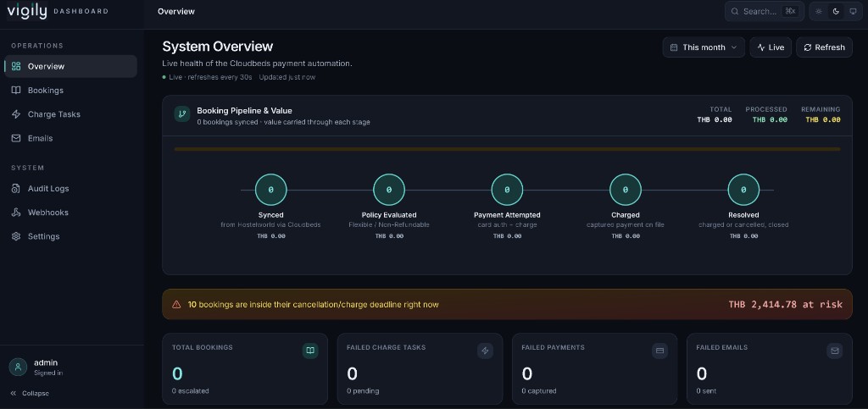Screen dimensions: 868x409
Task: Click the REMAINING THB 0.00 value
Action: pos(822,120)
